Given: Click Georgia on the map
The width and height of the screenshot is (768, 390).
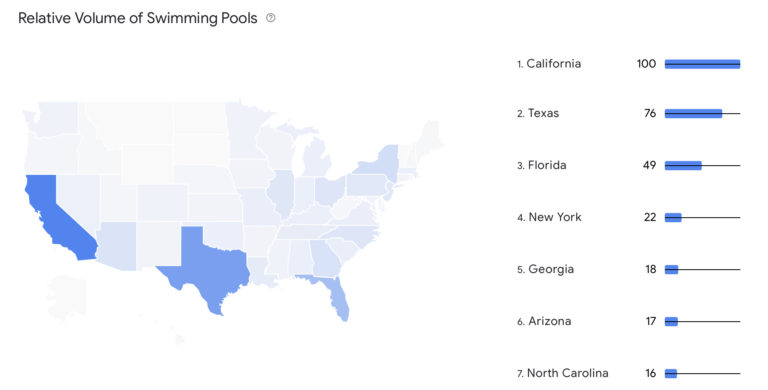Looking at the screenshot, I should pos(325,258).
